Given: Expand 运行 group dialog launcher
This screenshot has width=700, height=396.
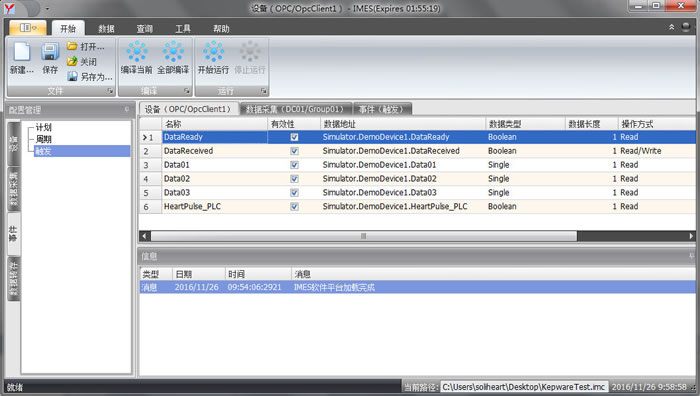Looking at the screenshot, I should click(263, 91).
